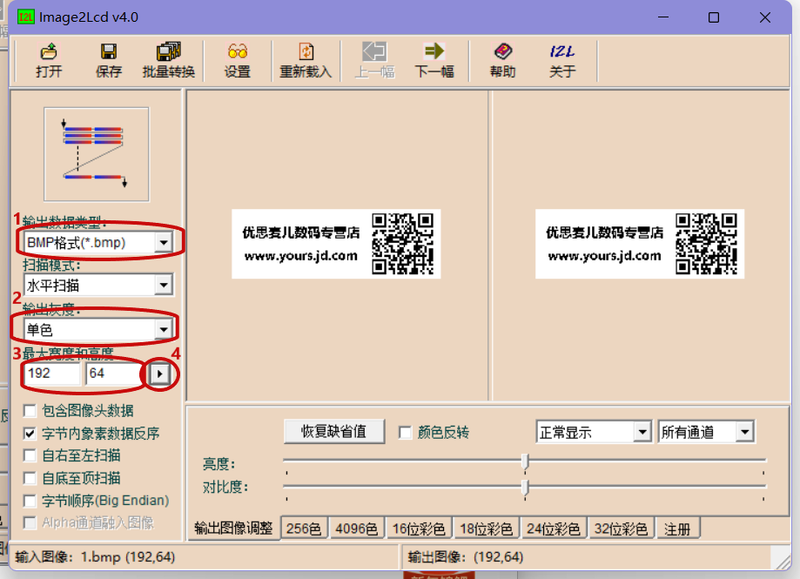
Task: Switch to 256色 tab
Action: (304, 529)
